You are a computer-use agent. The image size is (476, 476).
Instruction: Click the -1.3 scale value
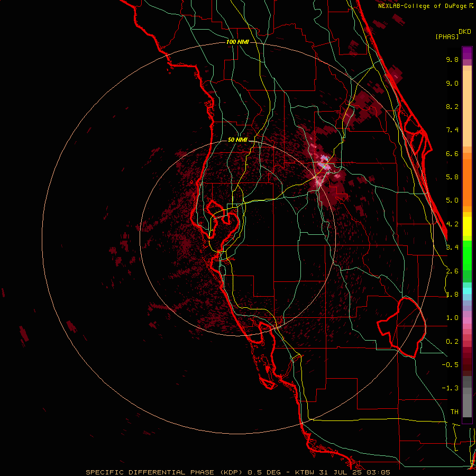[x=450, y=388]
